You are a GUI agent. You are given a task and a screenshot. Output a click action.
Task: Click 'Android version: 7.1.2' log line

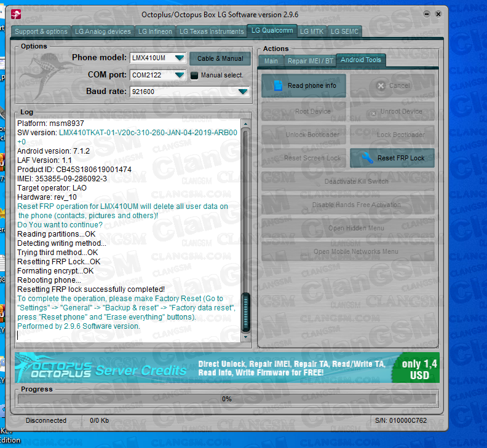point(53,151)
